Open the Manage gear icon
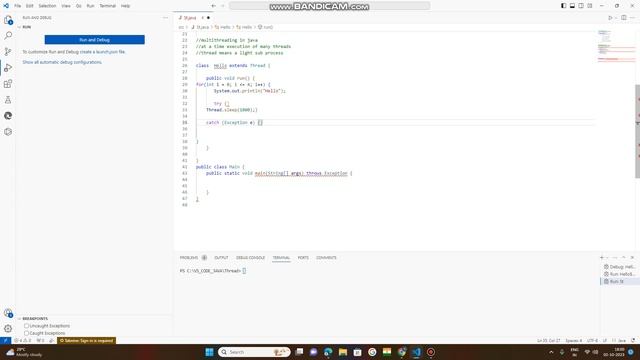 tap(8, 329)
